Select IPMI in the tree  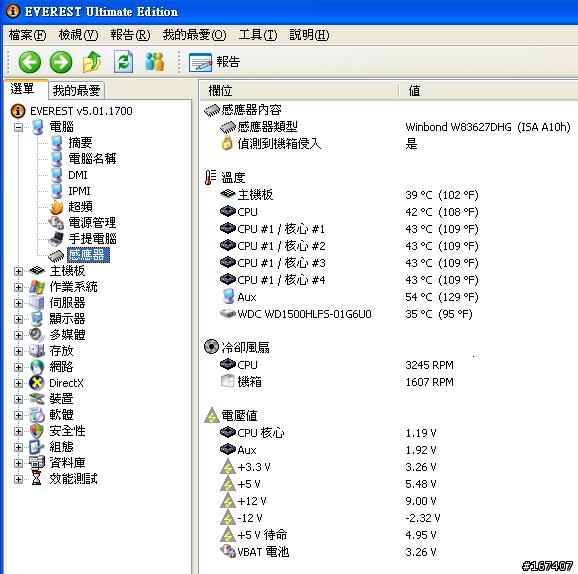[79, 191]
